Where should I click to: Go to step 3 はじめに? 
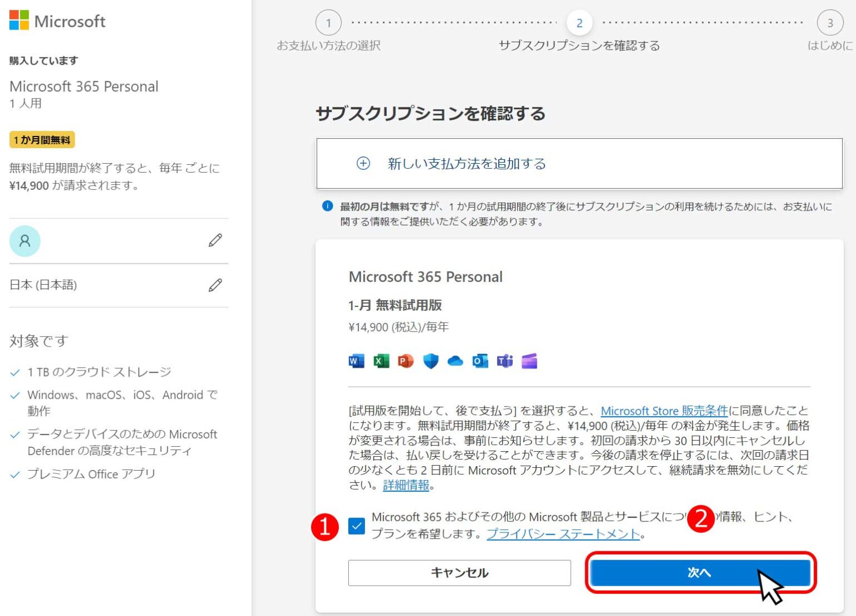coord(830,23)
